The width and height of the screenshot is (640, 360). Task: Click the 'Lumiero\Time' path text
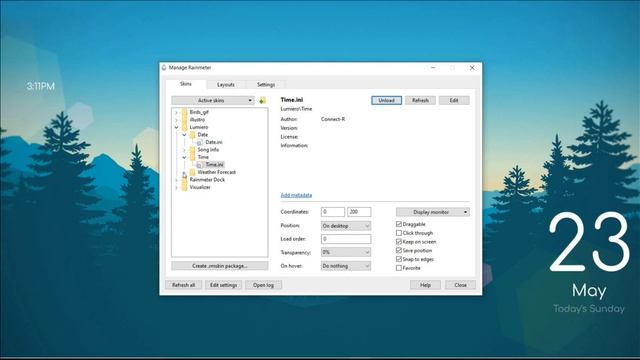(x=296, y=109)
